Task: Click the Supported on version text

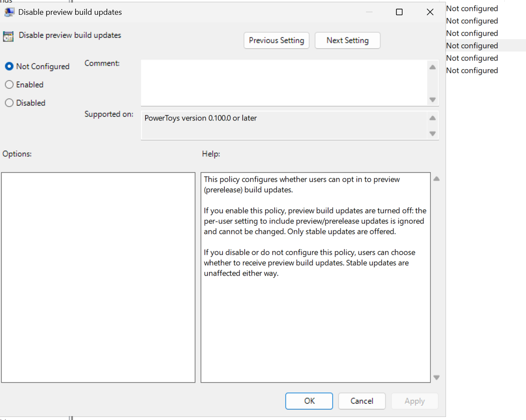Action: [200, 118]
